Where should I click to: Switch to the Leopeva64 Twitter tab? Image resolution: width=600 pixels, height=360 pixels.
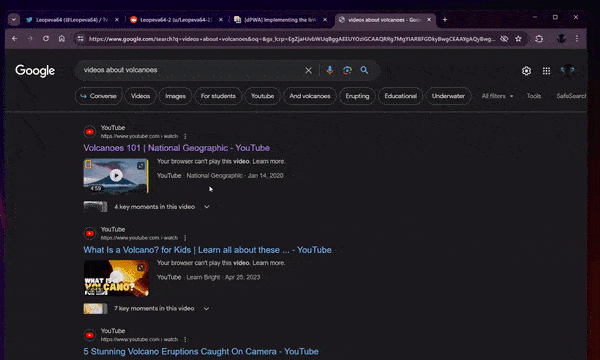coord(72,20)
